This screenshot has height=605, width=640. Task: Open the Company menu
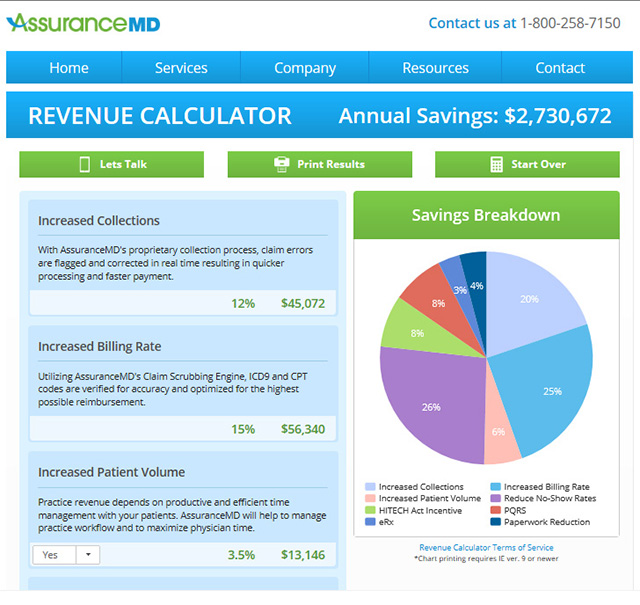coord(305,68)
